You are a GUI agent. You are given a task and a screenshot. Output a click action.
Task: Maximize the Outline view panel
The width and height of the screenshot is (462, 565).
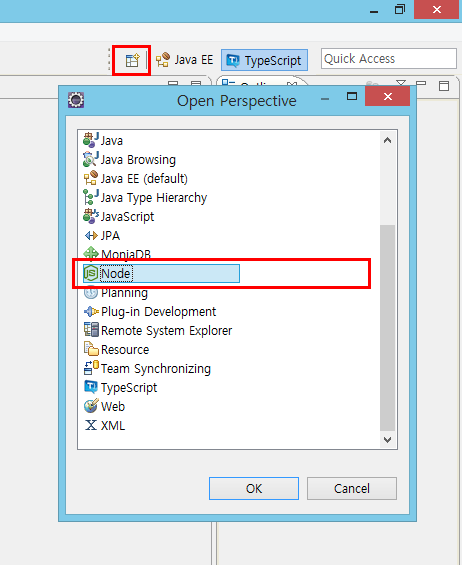point(444,86)
